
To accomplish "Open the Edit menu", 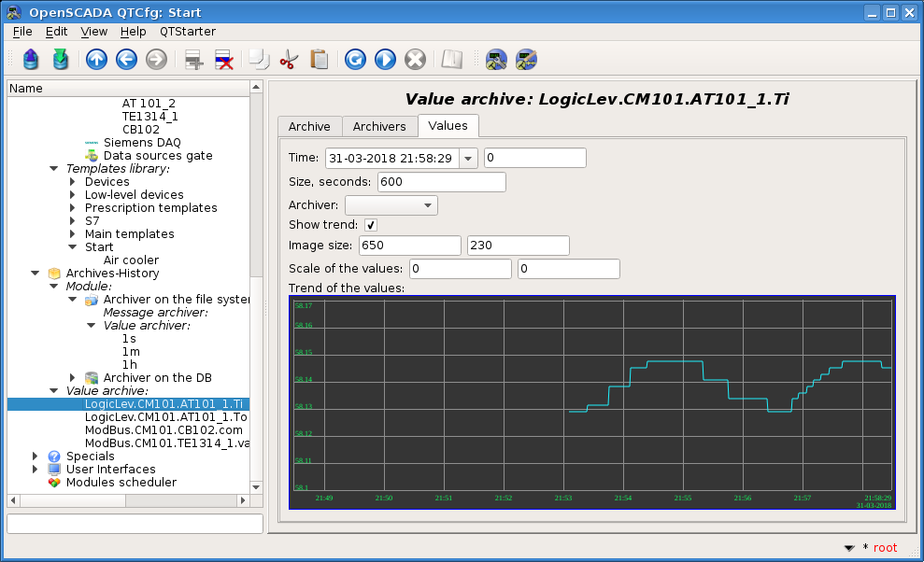I will point(57,32).
